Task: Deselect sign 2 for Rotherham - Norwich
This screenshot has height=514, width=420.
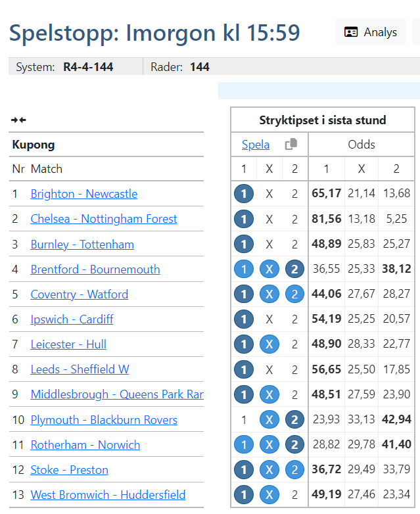Action: 294,445
